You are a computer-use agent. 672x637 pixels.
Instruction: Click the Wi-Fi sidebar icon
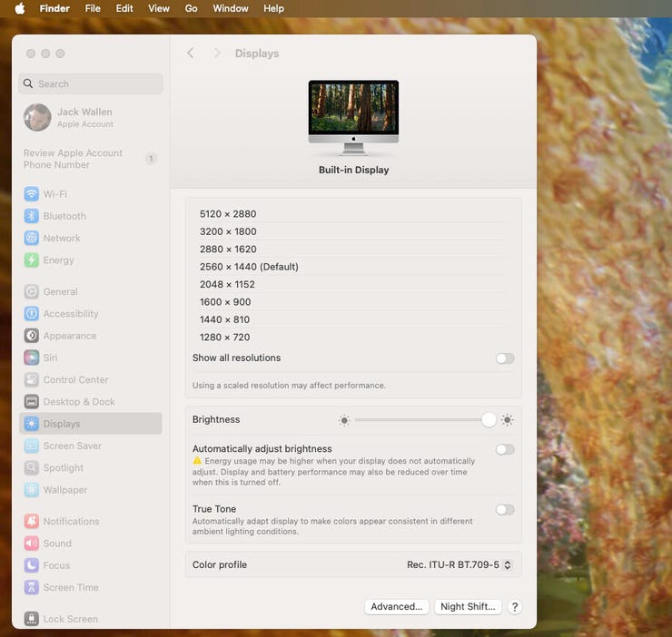tap(31, 194)
